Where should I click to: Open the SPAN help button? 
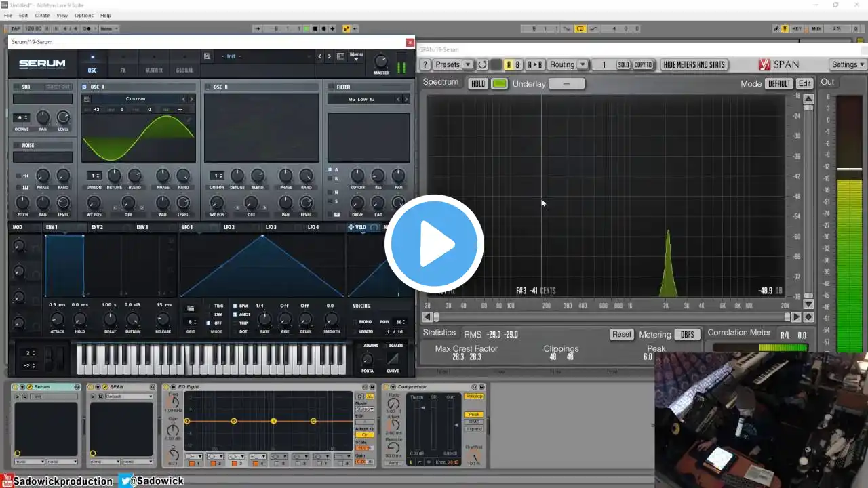425,65
